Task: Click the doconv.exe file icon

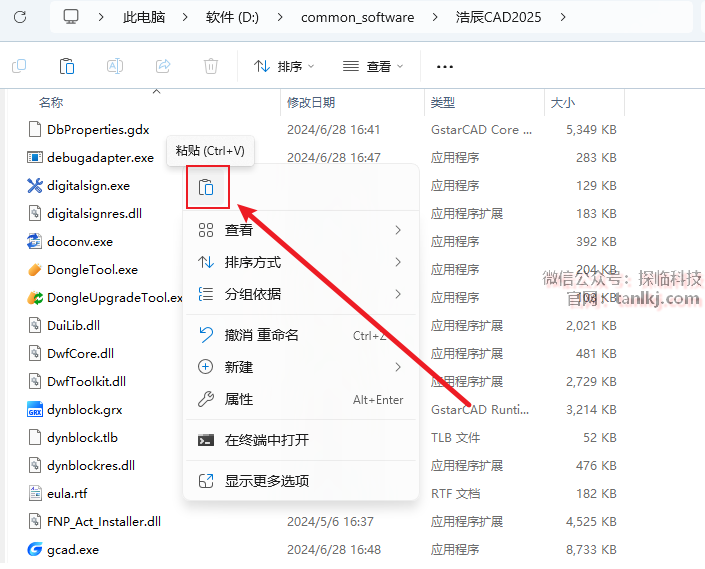Action: [x=35, y=241]
